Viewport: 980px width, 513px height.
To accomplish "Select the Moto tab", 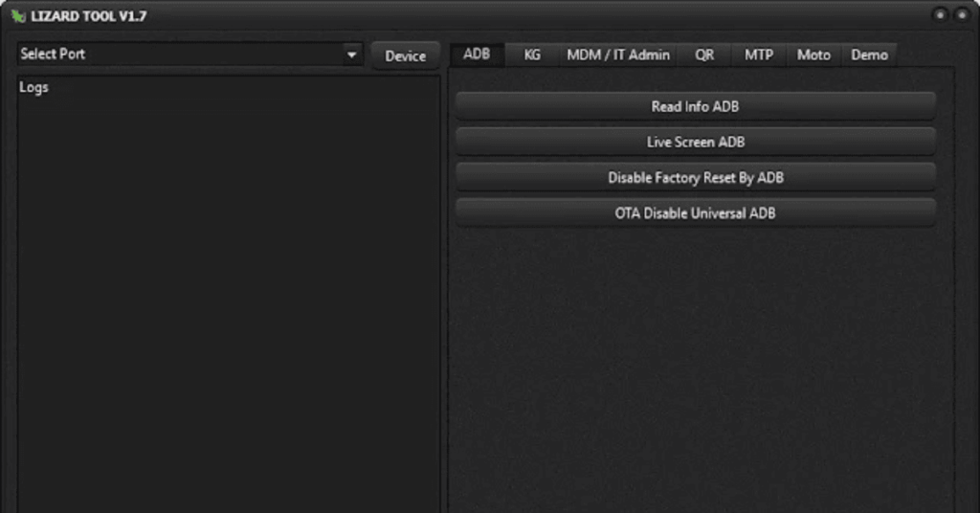I will tap(813, 55).
